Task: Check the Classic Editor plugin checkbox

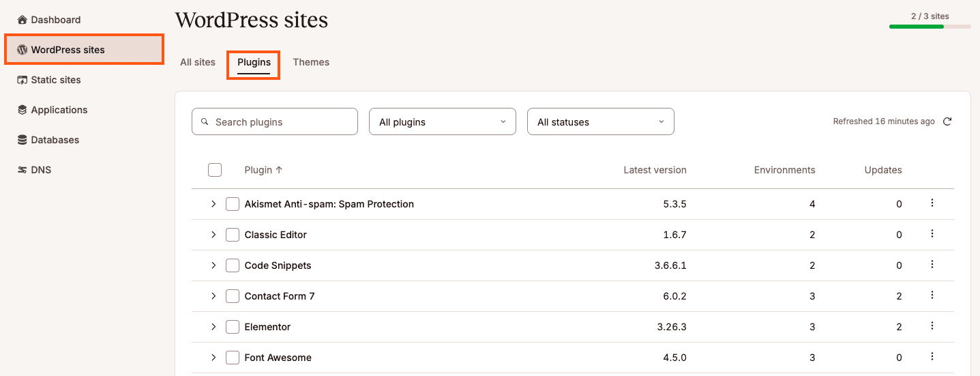Action: [x=233, y=235]
